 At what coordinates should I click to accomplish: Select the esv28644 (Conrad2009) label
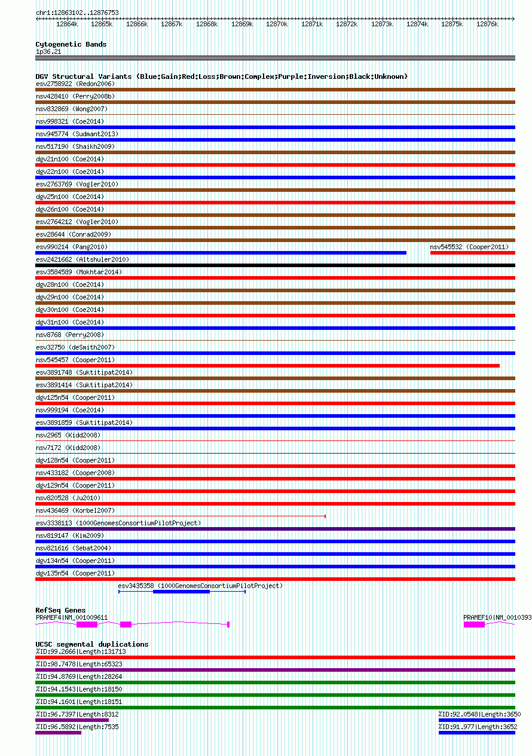pyautogui.click(x=74, y=234)
